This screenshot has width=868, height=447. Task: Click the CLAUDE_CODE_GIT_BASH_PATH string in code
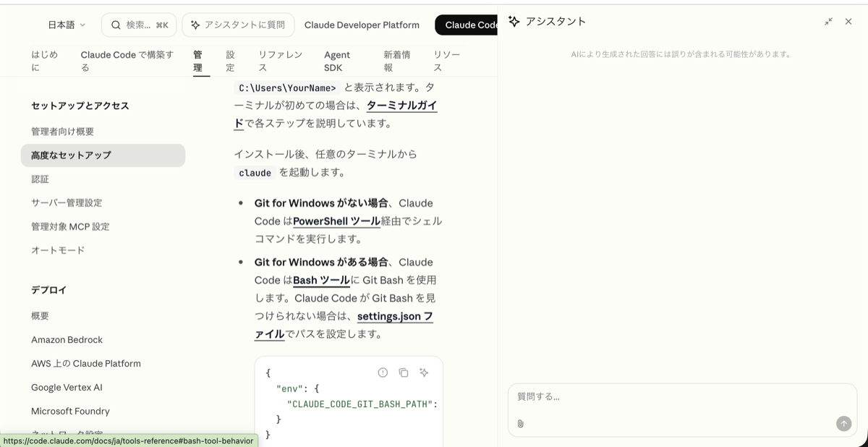359,404
